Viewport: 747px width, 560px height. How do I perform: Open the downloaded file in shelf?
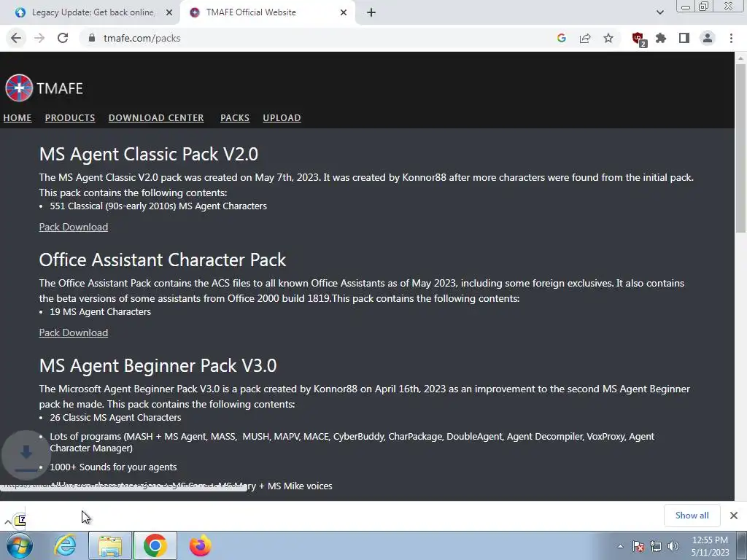pos(20,520)
